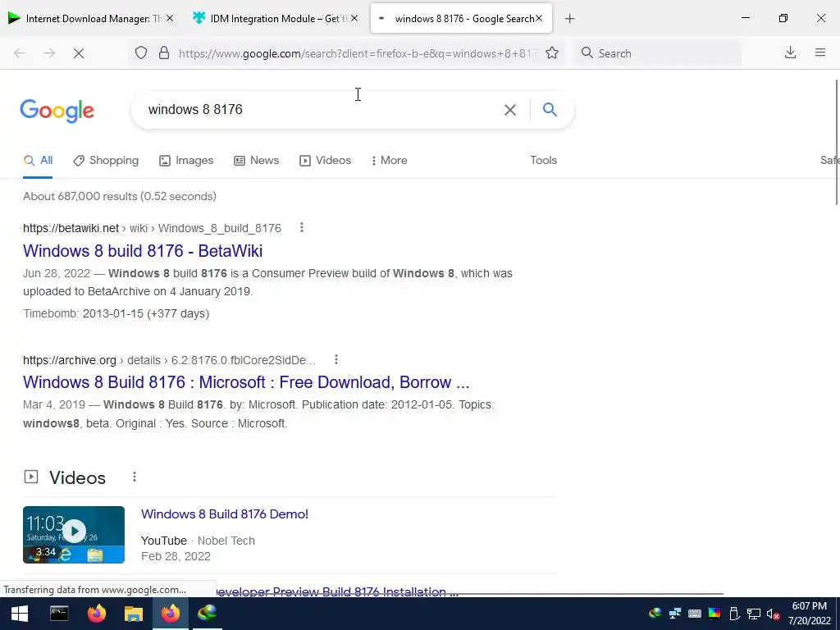Open File Explorer from taskbar
The width and height of the screenshot is (840, 630).
[134, 614]
